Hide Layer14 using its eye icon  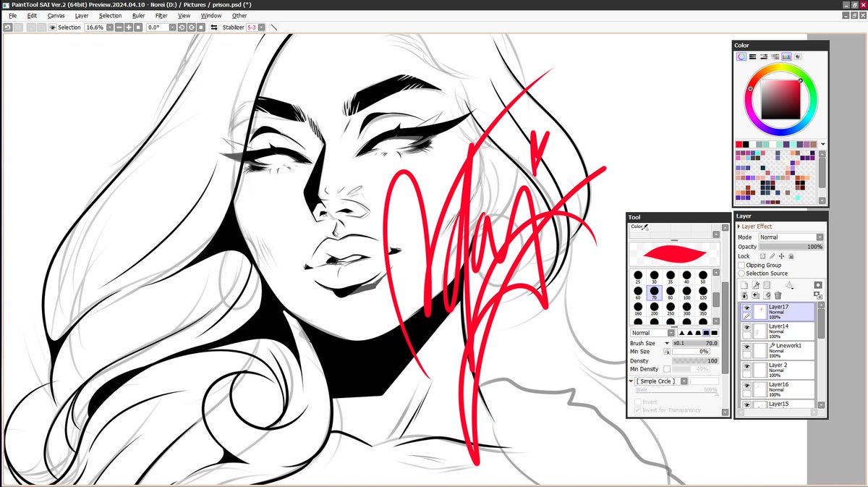click(x=746, y=327)
